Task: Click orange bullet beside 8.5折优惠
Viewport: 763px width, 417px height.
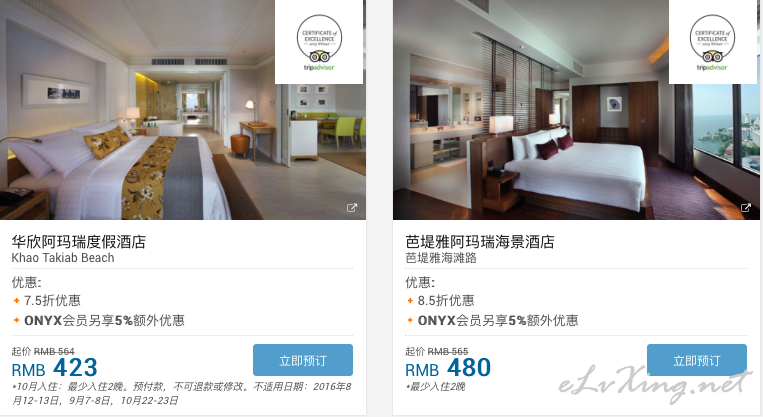Action: 410,301
